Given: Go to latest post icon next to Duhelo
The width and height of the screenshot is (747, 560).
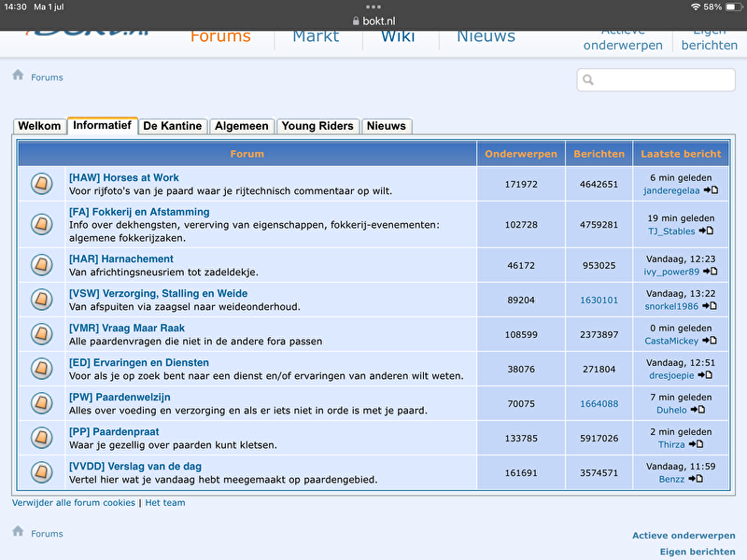Looking at the screenshot, I should (x=698, y=410).
